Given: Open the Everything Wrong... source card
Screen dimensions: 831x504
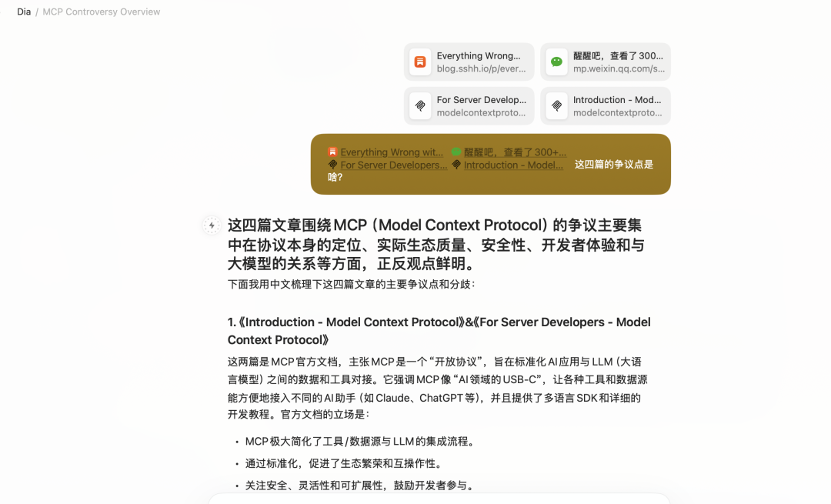Looking at the screenshot, I should coord(469,62).
